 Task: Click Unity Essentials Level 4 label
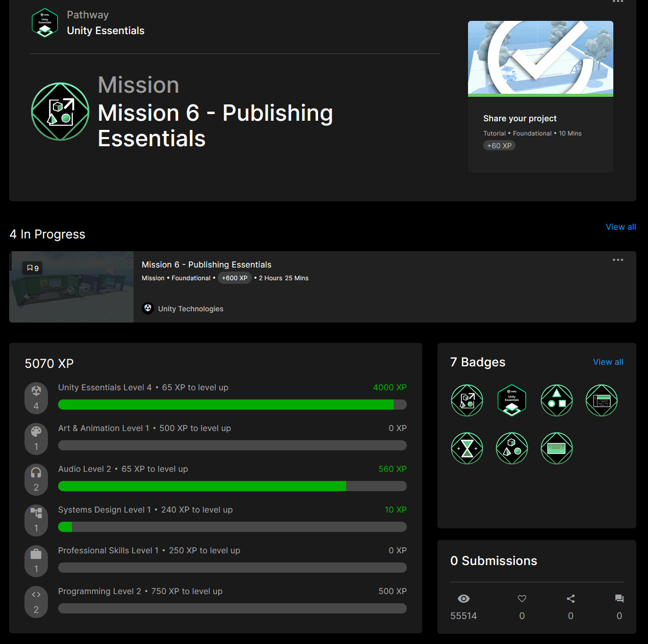105,387
